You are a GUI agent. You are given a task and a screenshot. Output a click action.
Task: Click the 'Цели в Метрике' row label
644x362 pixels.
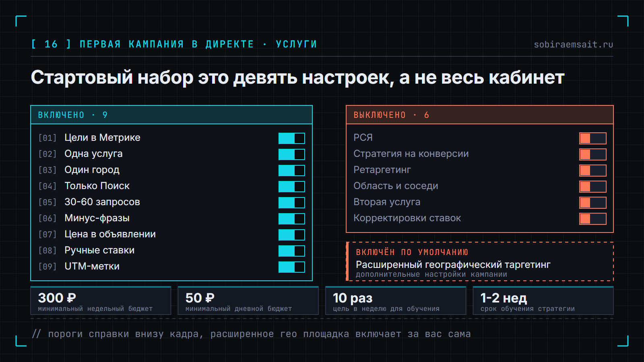pyautogui.click(x=102, y=138)
